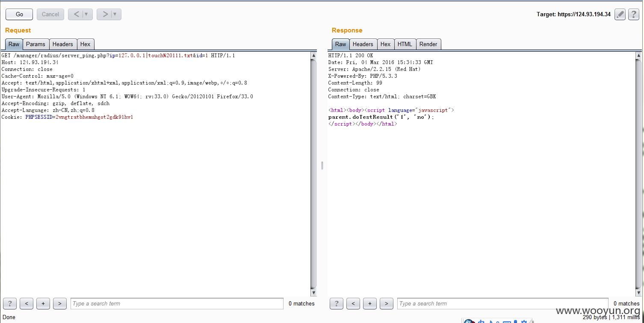Click the script language="javascript" opening line
Screen dimensions: 644x323
pyautogui.click(x=391, y=110)
